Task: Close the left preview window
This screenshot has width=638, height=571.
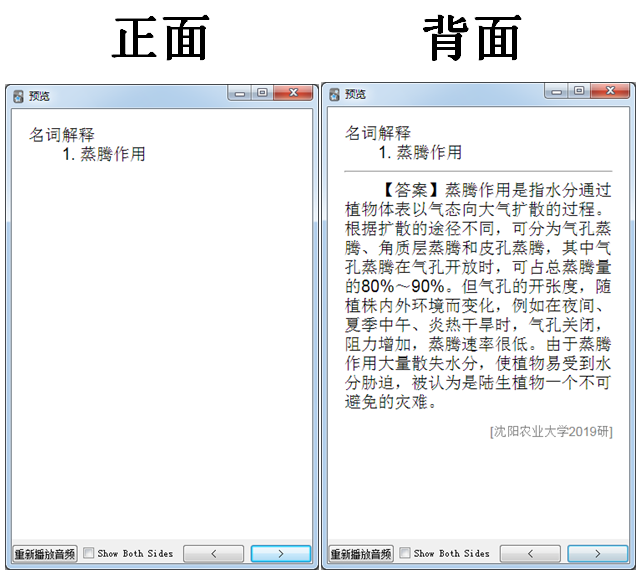Action: [x=293, y=93]
